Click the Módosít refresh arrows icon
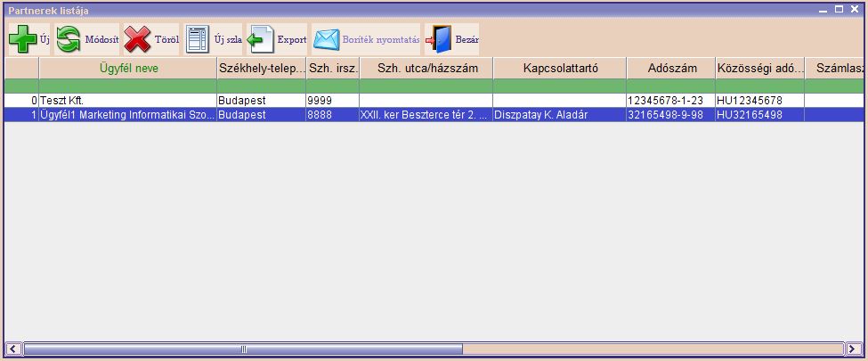868x361 pixels. click(69, 39)
